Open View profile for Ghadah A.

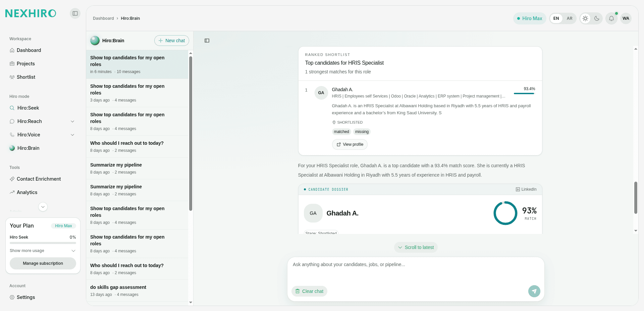click(350, 144)
